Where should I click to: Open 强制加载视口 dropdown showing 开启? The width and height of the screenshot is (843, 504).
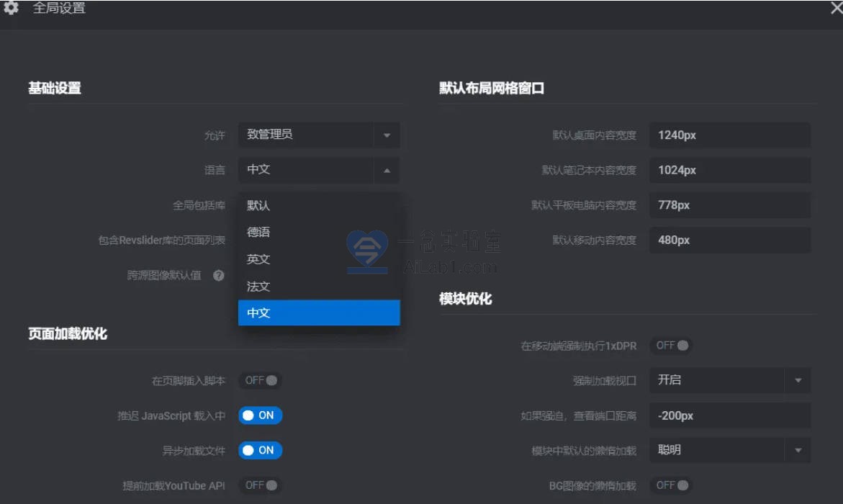point(730,380)
